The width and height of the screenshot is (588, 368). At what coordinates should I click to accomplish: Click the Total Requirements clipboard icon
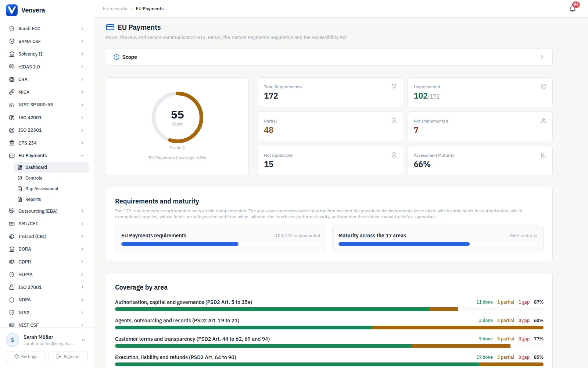coord(394,86)
